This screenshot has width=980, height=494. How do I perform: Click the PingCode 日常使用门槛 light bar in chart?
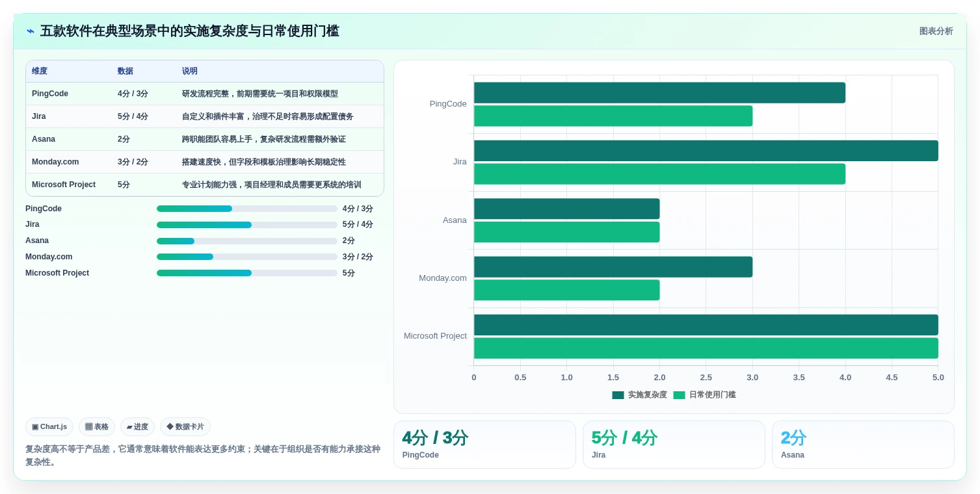(x=613, y=116)
